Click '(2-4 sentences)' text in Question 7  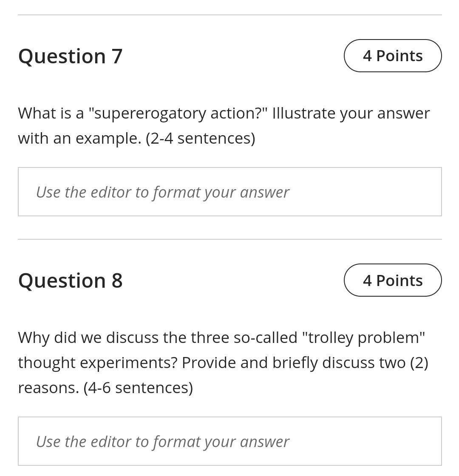coord(200,137)
